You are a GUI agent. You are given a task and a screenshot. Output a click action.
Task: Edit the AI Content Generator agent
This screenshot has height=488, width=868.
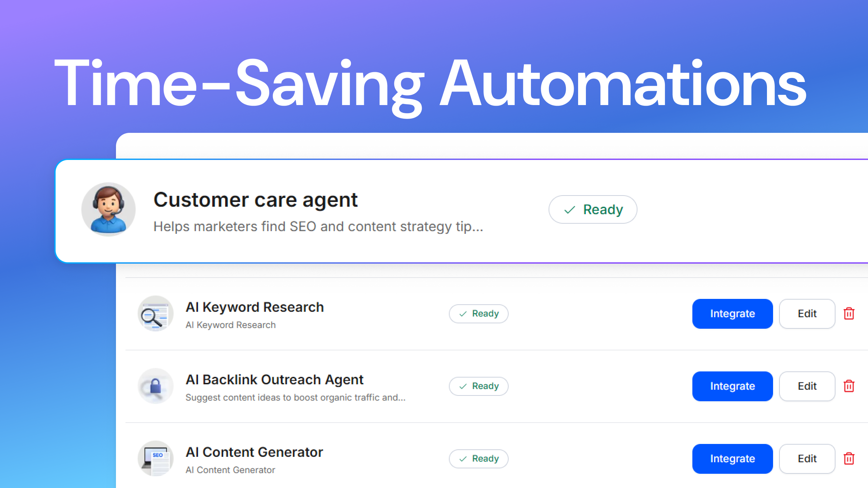point(807,459)
